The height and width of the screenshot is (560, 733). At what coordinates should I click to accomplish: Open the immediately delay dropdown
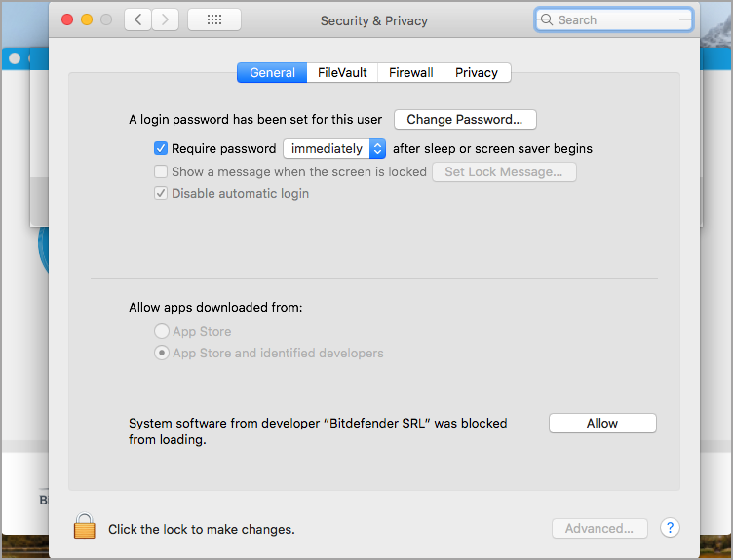pyautogui.click(x=334, y=149)
